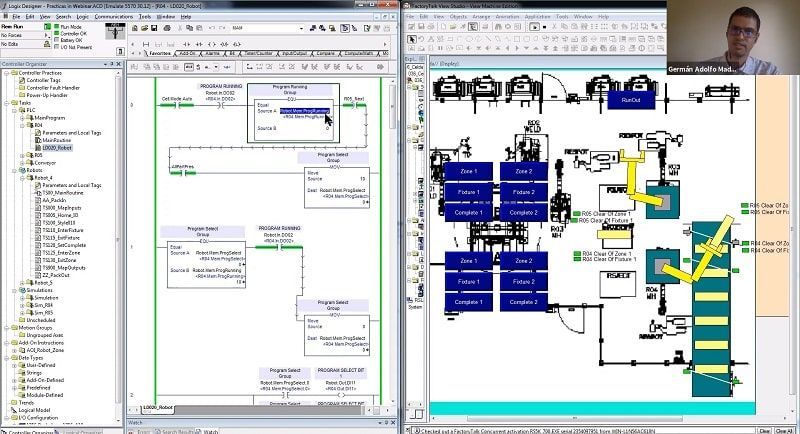The height and width of the screenshot is (434, 800).
Task: Select the pointer arrow tool in FactoryTalk View
Action: click(x=412, y=39)
